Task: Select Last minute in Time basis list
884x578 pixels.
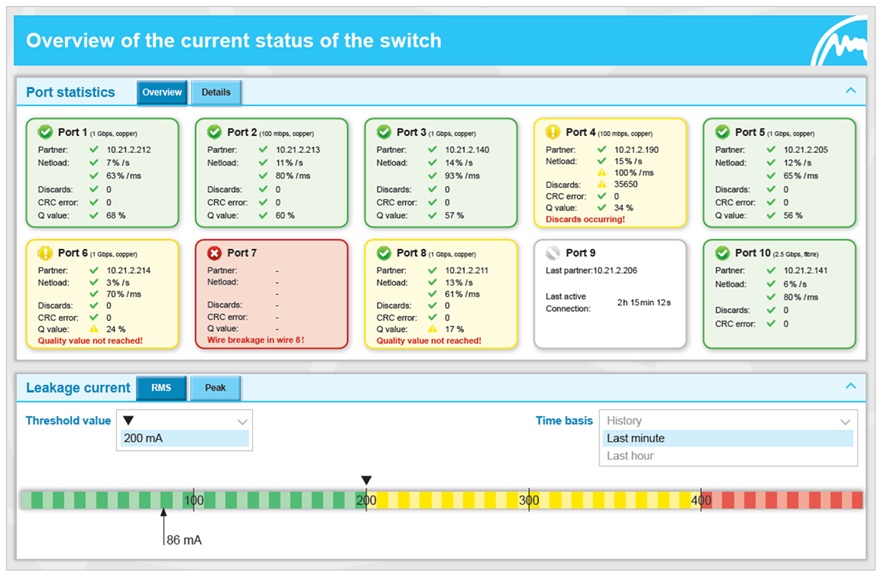Action: coord(727,438)
